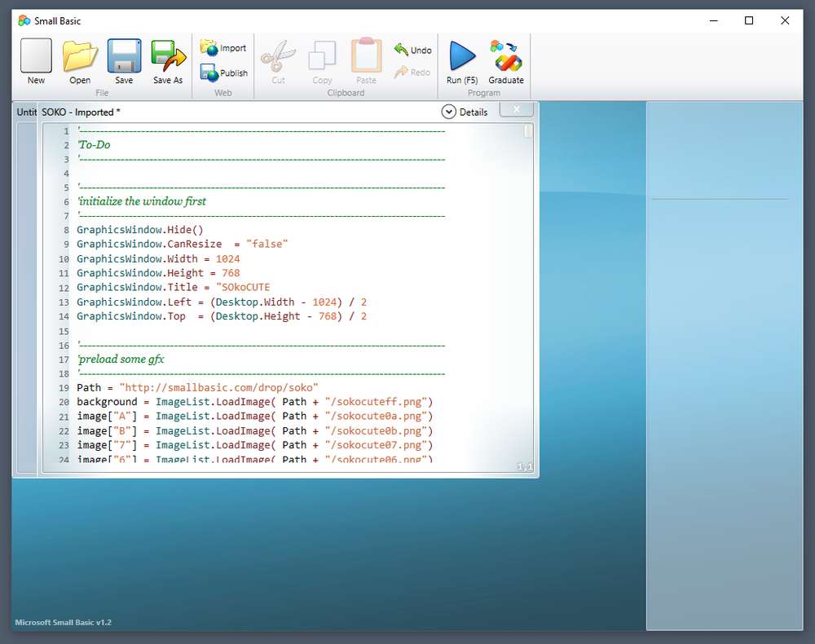
Task: Click line number 15 in the gutter
Action: pyautogui.click(x=64, y=331)
